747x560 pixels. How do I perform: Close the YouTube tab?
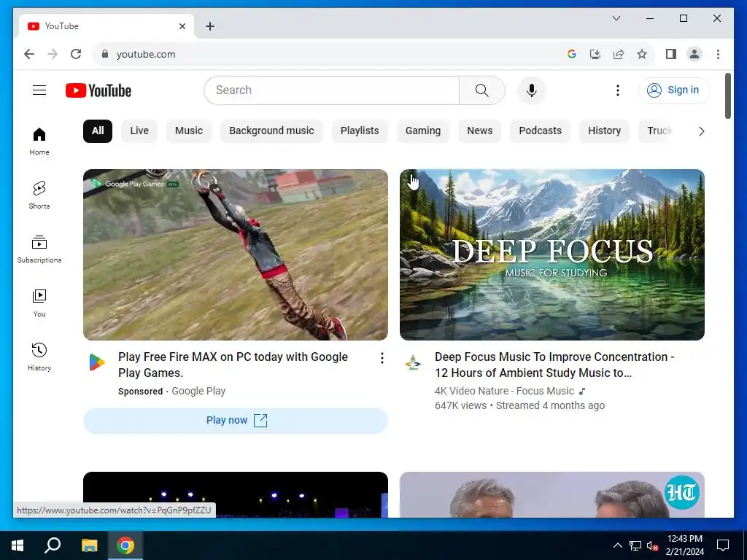pyautogui.click(x=182, y=26)
